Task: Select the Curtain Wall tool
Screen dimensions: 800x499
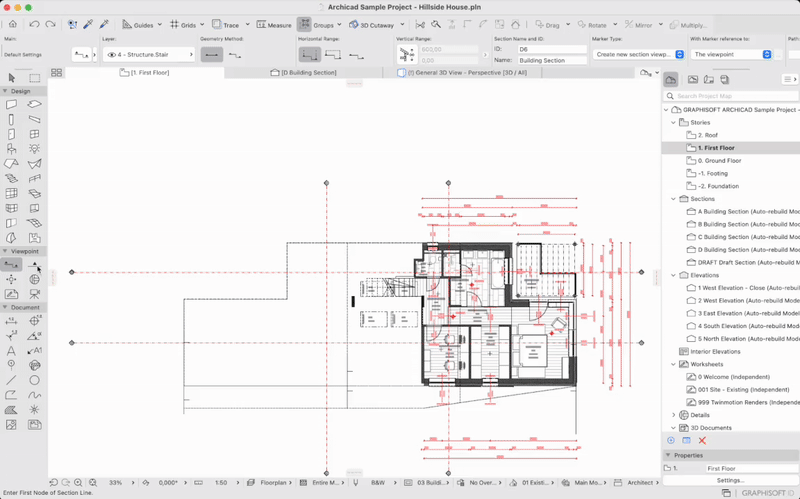Action: [x=11, y=193]
